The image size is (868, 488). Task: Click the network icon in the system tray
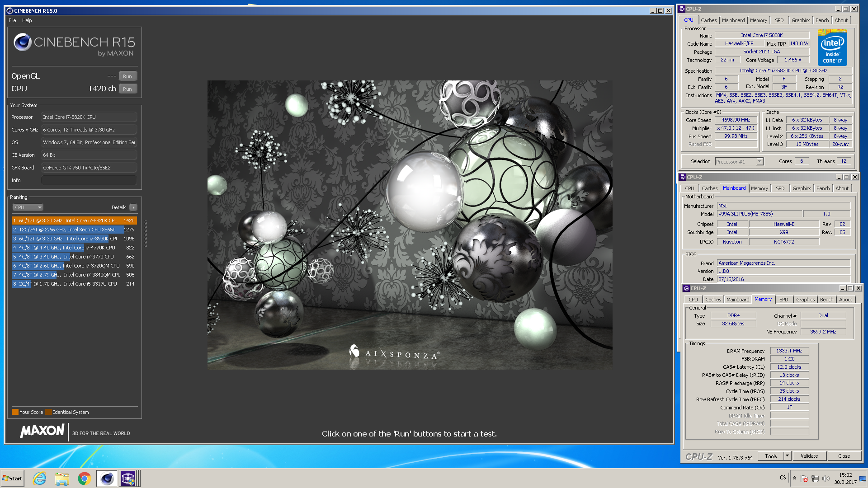815,479
